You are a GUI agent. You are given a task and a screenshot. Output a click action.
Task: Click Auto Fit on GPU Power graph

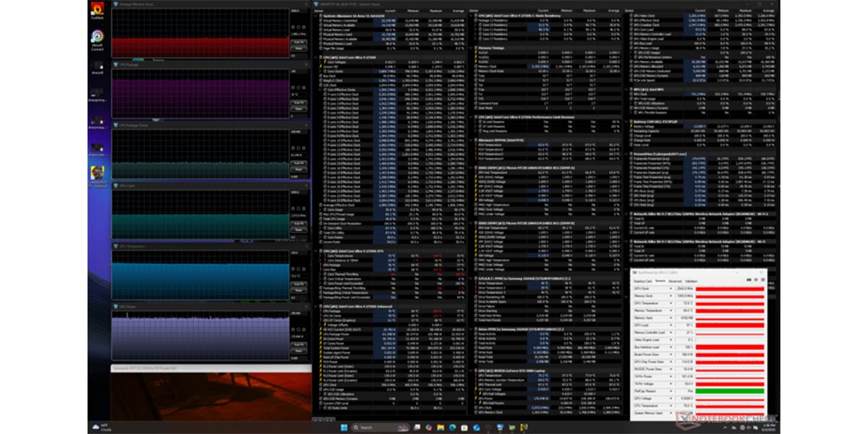(x=297, y=346)
